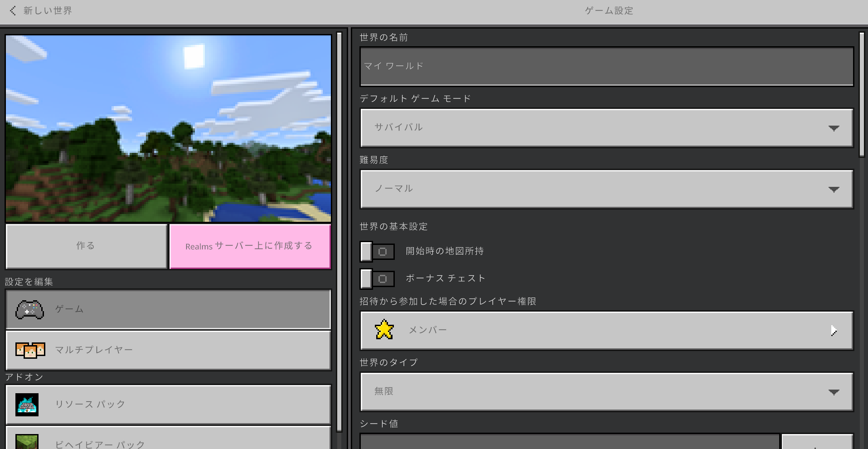The height and width of the screenshot is (449, 868).
Task: Toggle the 開始時の地図所持 switch
Action: (x=377, y=251)
